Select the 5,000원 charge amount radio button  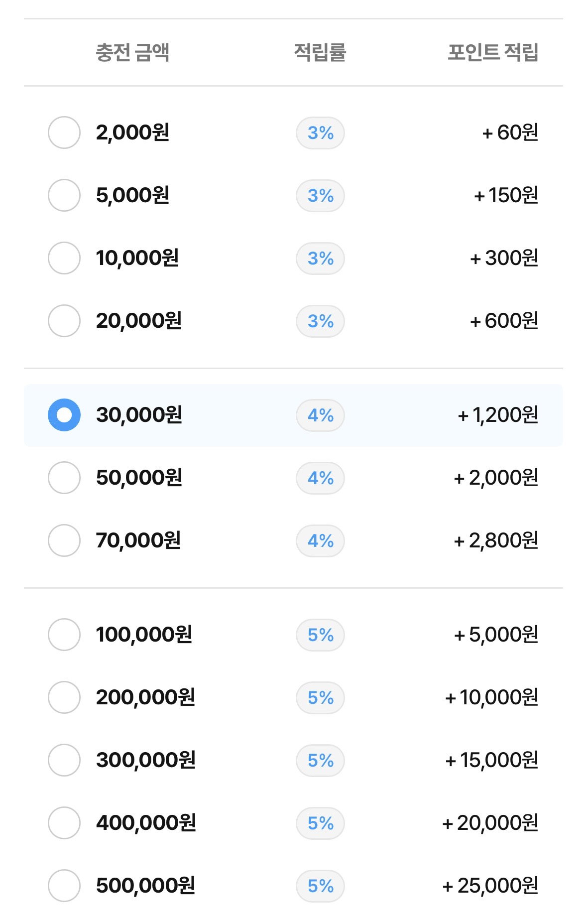pyautogui.click(x=64, y=195)
